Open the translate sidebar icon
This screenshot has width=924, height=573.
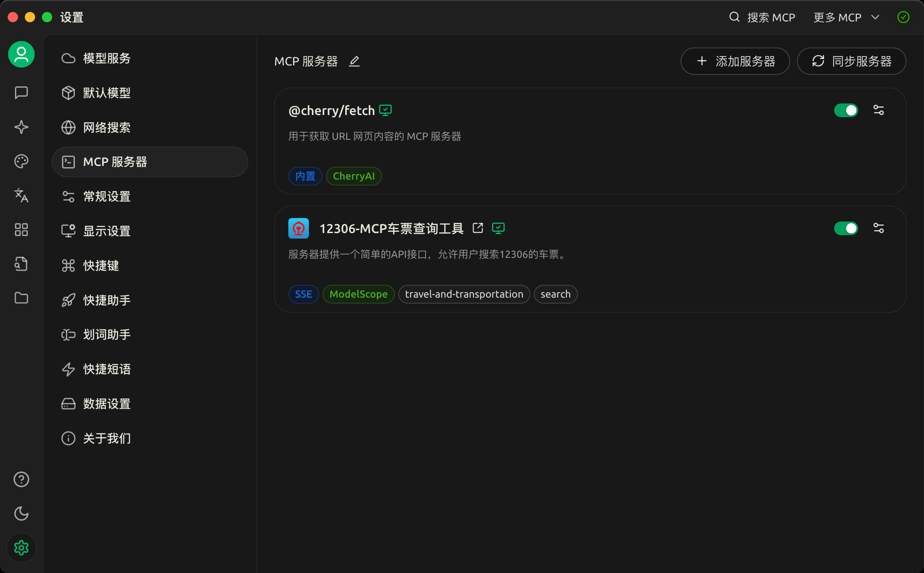point(21,195)
